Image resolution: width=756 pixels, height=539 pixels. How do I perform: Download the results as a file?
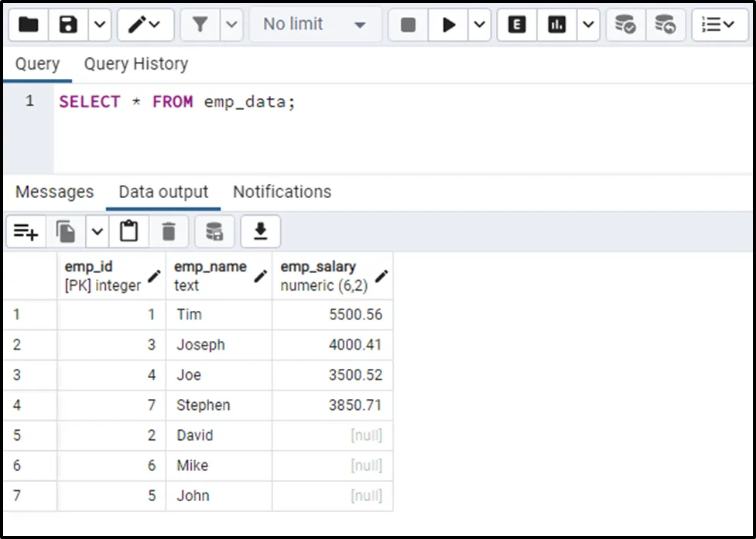(x=261, y=231)
